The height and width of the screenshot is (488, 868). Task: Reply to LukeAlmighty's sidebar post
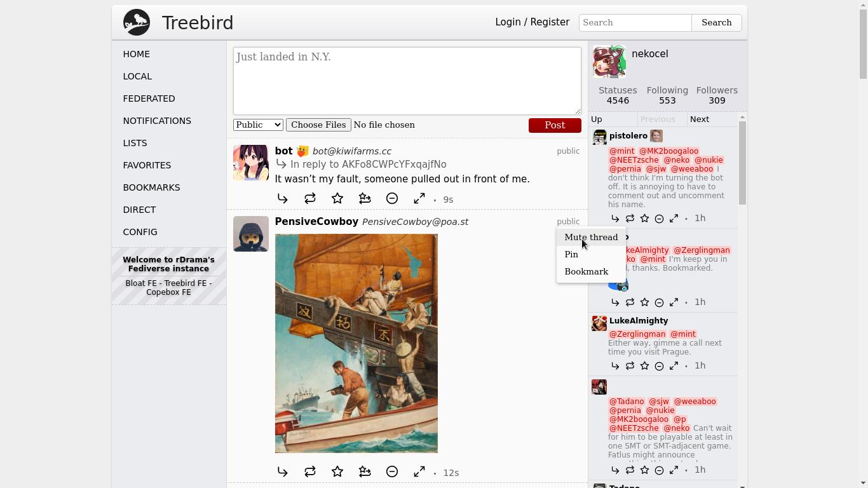click(615, 366)
